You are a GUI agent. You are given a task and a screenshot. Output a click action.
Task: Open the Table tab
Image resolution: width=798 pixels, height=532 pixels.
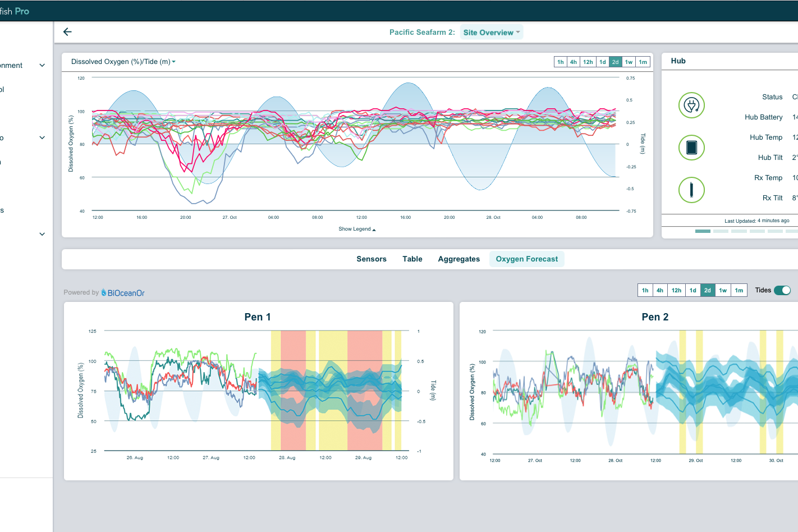pyautogui.click(x=412, y=259)
